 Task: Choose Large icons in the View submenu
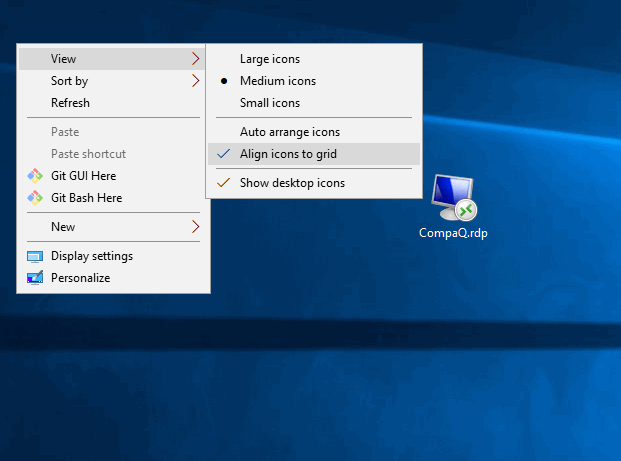pyautogui.click(x=269, y=59)
